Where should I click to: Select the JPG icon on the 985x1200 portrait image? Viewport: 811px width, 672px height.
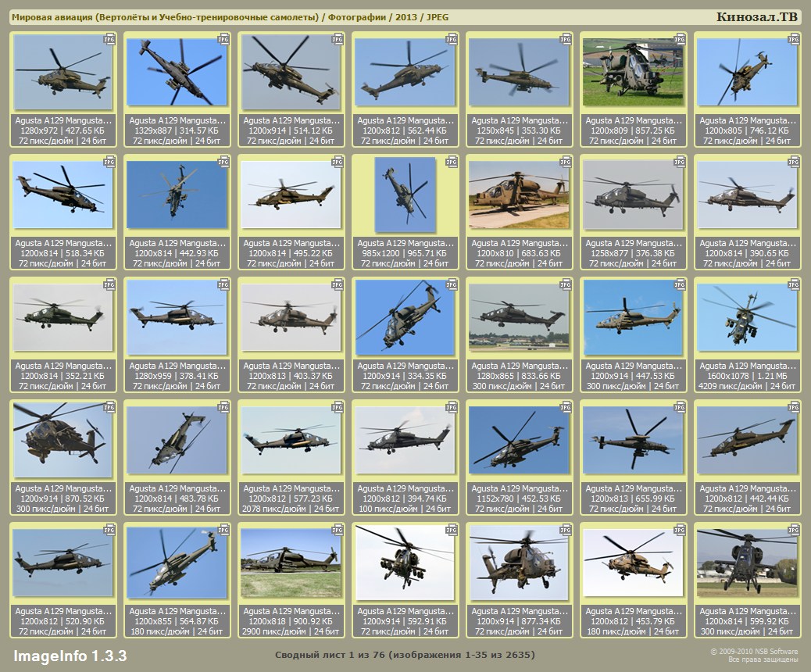point(452,162)
